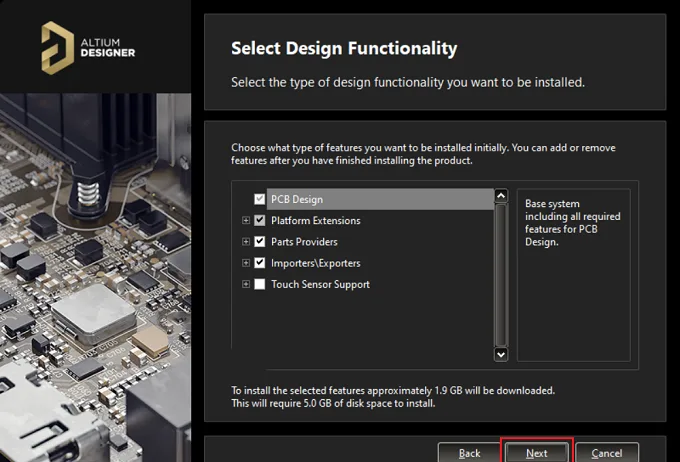Uncheck the Platform Extensions checkbox
Image resolution: width=680 pixels, height=462 pixels.
click(x=259, y=220)
